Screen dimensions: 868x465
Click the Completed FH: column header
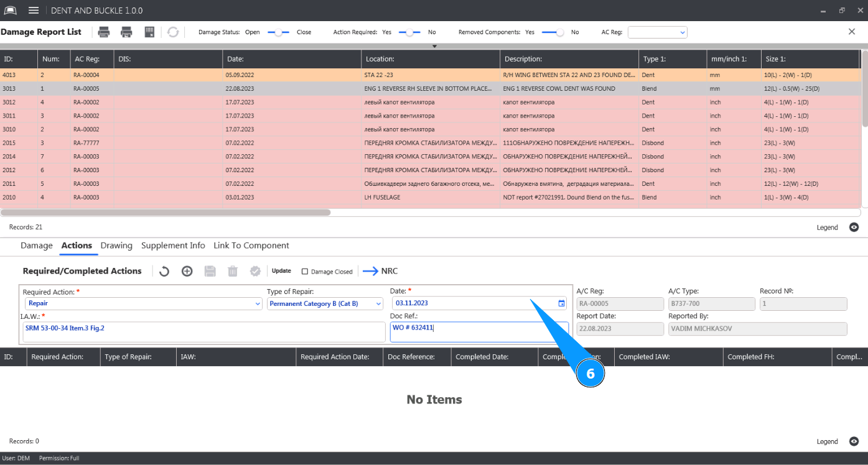(778, 357)
